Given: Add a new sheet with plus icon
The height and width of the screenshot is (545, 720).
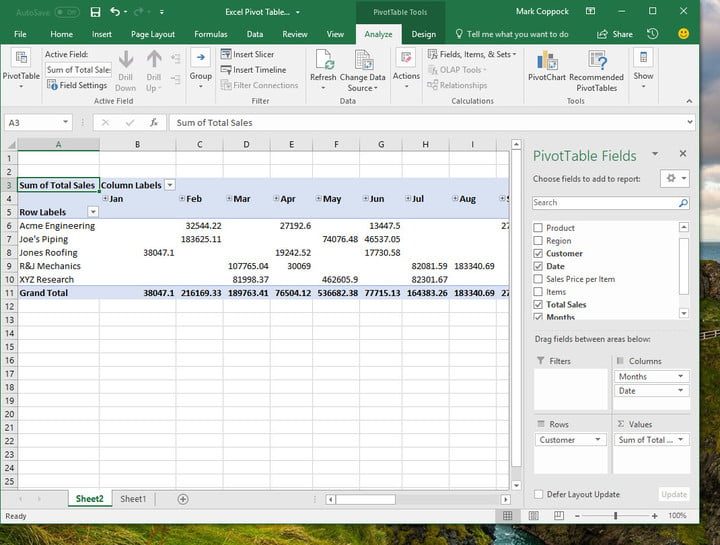Looking at the screenshot, I should coord(183,498).
